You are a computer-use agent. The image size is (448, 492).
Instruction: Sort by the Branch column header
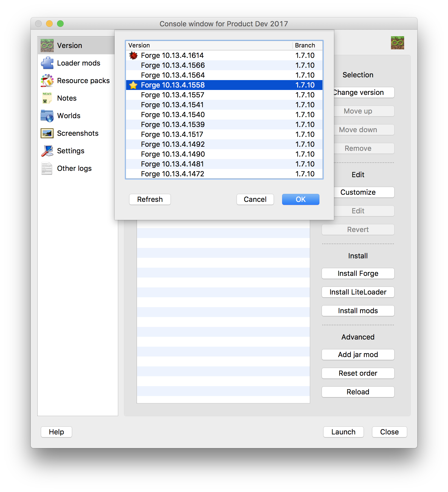[307, 45]
